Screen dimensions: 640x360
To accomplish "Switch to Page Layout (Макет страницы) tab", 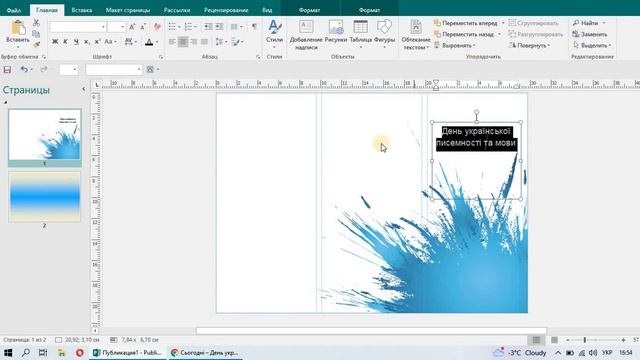I will pyautogui.click(x=128, y=10).
